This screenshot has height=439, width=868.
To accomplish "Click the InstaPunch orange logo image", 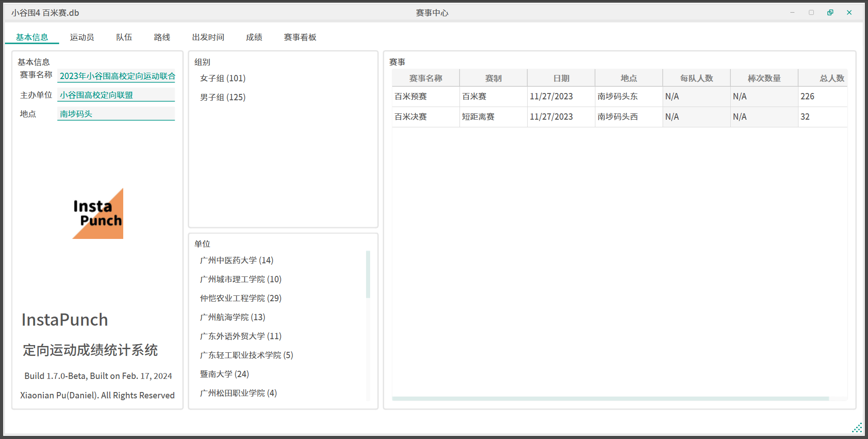I will point(97,214).
